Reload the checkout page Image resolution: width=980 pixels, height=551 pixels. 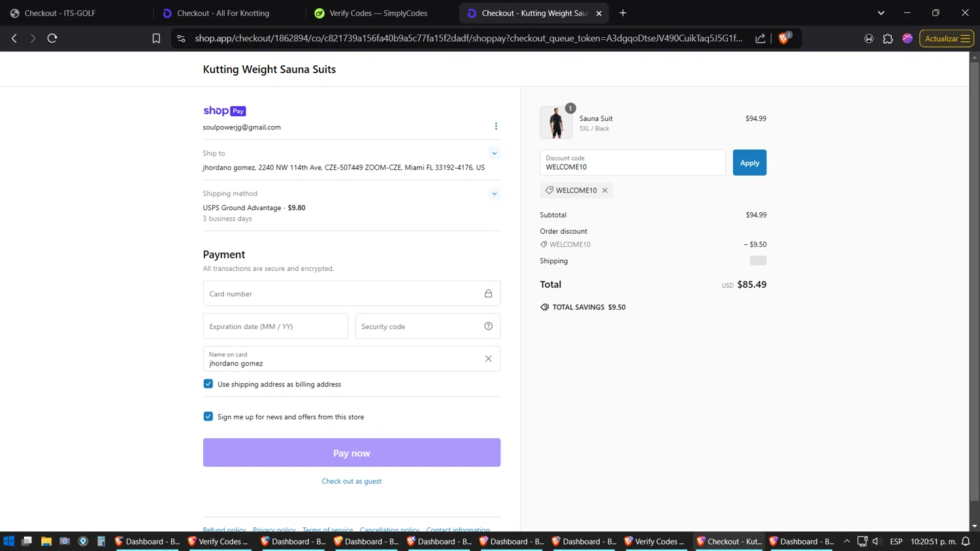pyautogui.click(x=52, y=39)
